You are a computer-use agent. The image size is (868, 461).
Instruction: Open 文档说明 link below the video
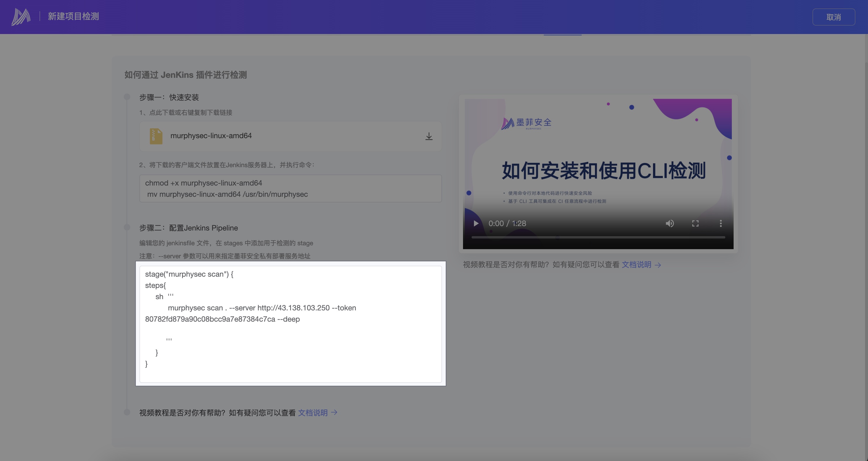click(636, 265)
